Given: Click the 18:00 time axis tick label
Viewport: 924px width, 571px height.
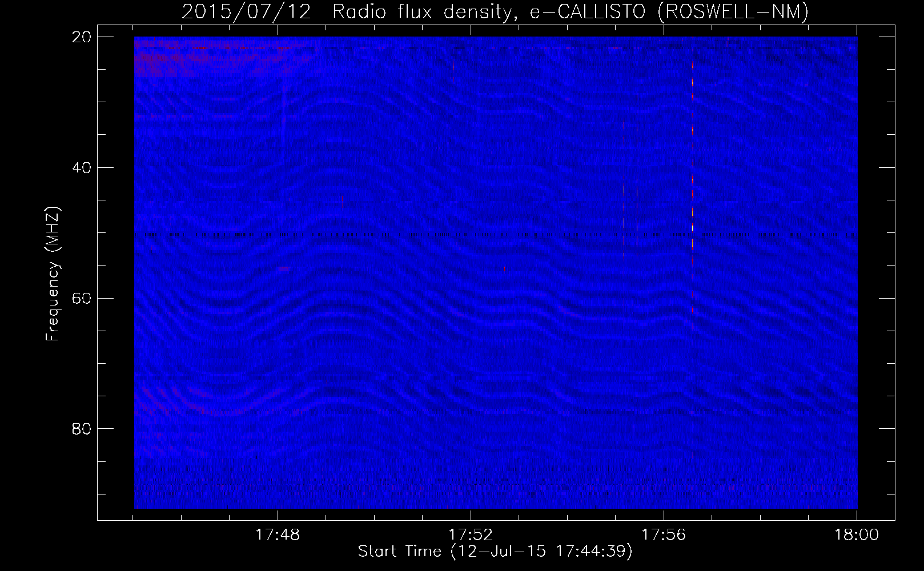Looking at the screenshot, I should [857, 535].
